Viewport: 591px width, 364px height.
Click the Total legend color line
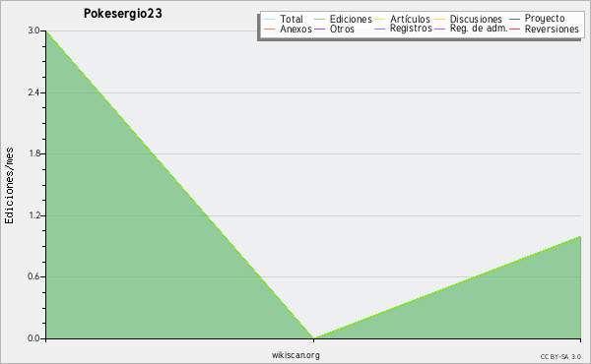pos(270,20)
